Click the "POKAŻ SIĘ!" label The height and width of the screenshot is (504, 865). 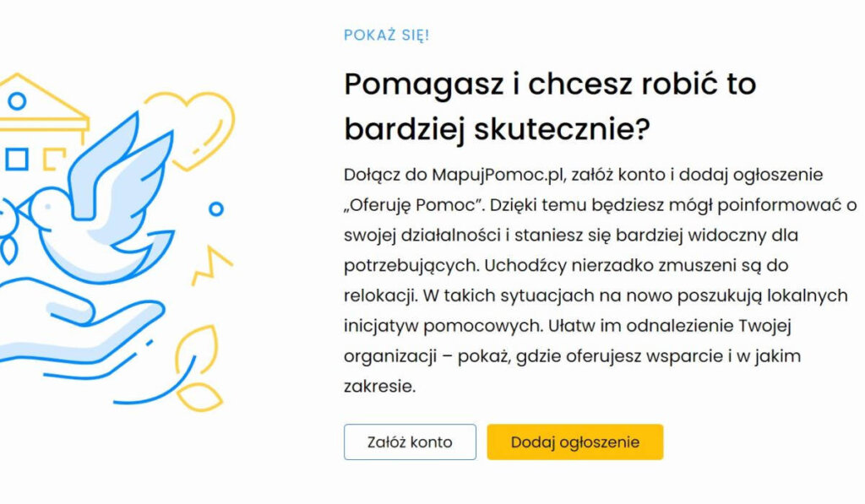point(386,35)
